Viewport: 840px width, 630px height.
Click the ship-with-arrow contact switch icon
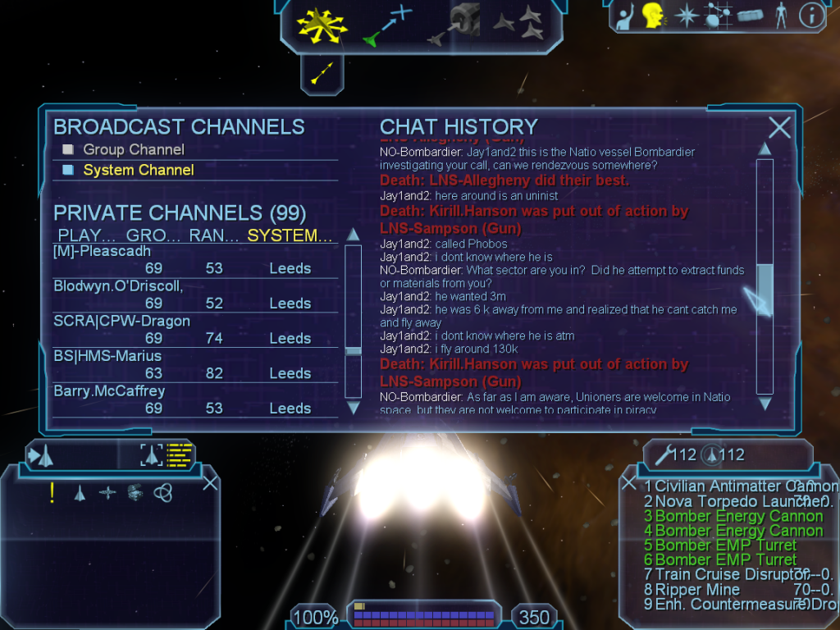[41, 456]
